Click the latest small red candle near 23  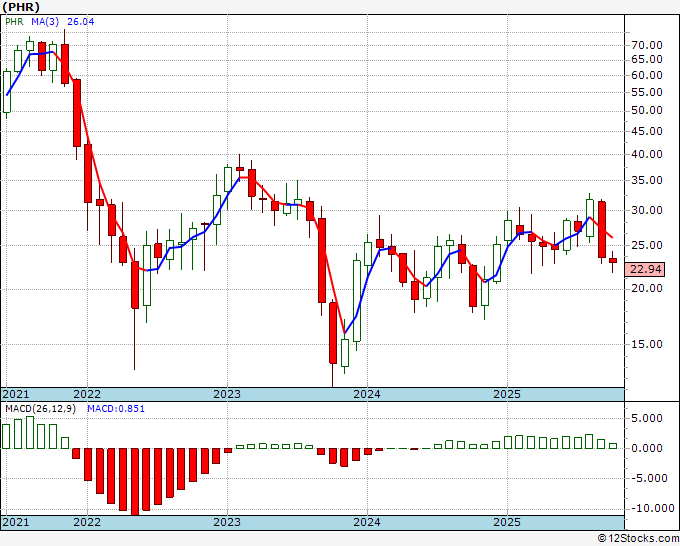coord(613,260)
